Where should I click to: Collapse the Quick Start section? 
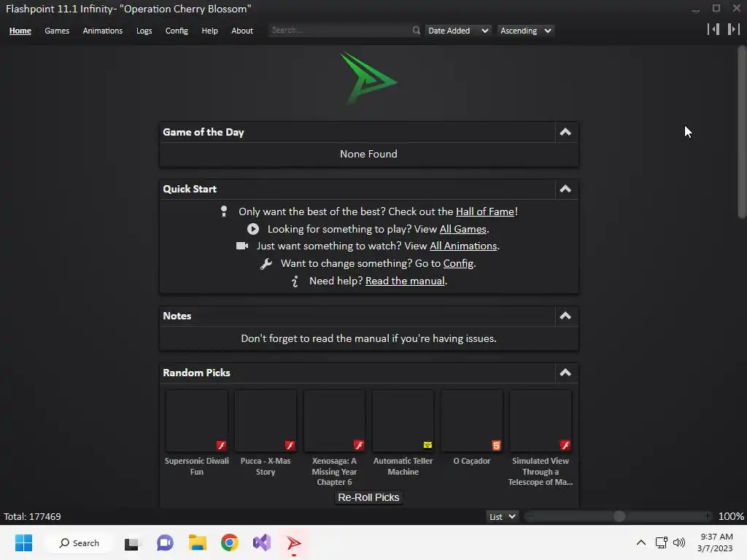(565, 189)
